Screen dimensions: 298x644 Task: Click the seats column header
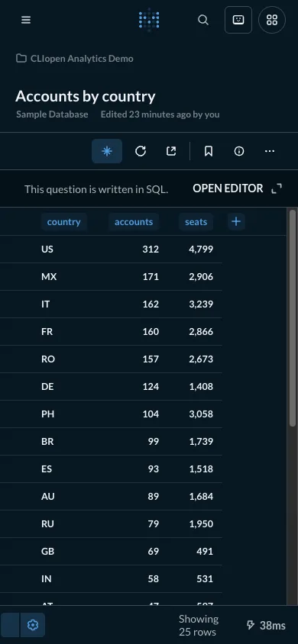pos(196,222)
